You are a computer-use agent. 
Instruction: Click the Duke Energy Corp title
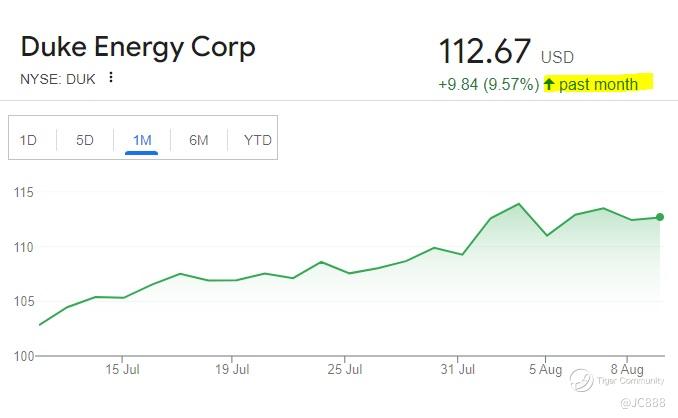tap(138, 47)
